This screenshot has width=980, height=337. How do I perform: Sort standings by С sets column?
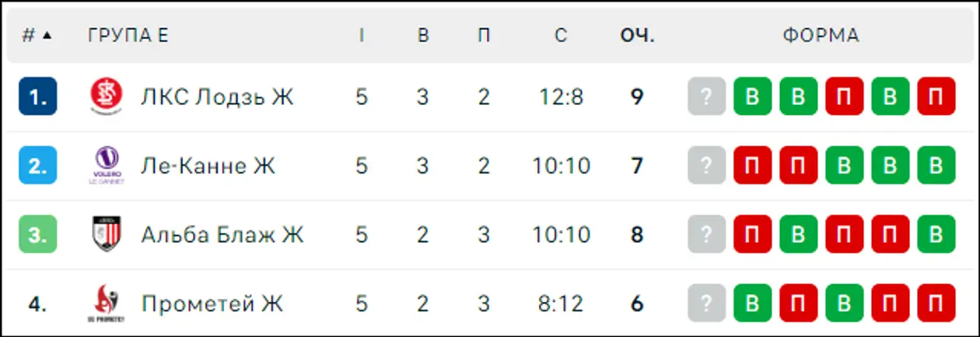click(x=561, y=36)
